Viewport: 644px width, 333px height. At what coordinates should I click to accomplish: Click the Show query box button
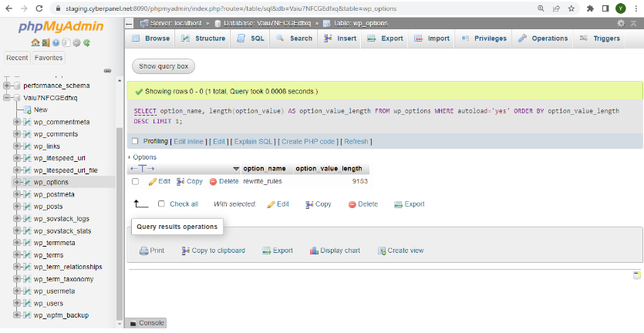164,66
